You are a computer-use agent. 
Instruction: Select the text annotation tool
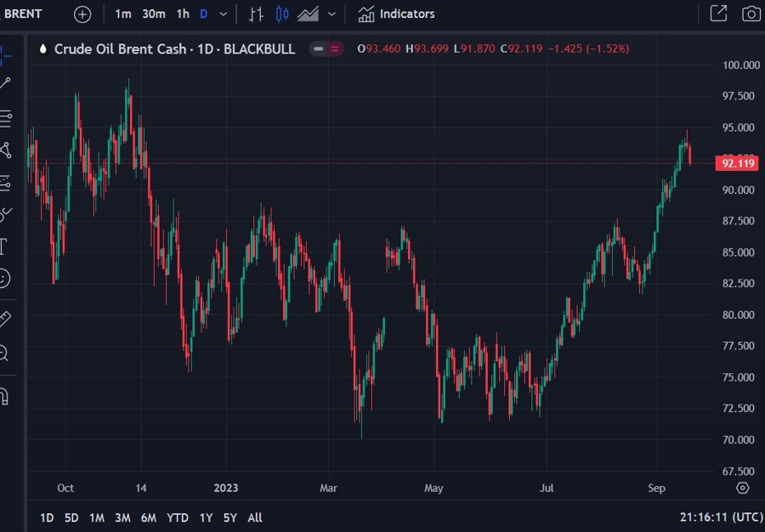coord(4,246)
